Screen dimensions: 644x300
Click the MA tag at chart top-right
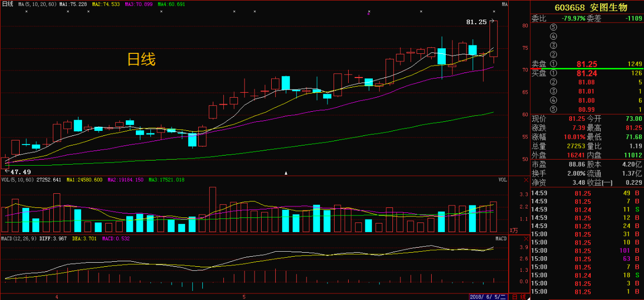point(505,5)
